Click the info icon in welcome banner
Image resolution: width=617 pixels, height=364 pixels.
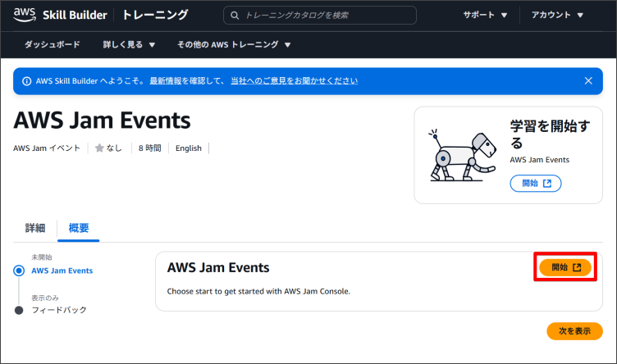click(x=27, y=81)
